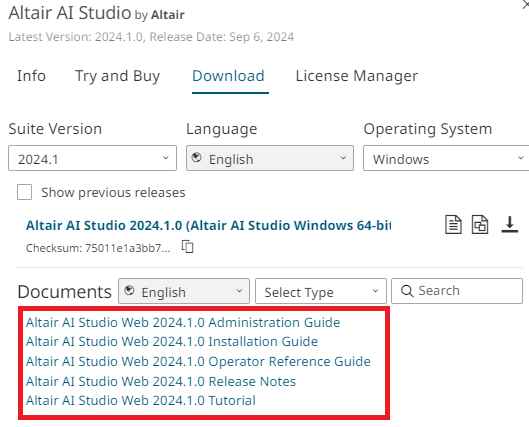Close the Altair AI Studio panel
This screenshot has height=427, width=529.
(526, 5)
